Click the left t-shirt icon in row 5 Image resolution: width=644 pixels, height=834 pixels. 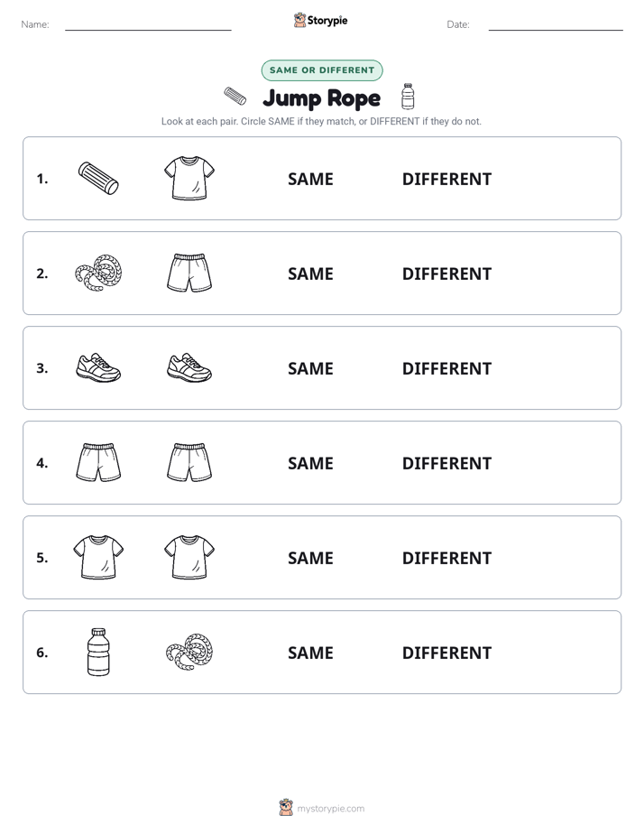click(98, 557)
